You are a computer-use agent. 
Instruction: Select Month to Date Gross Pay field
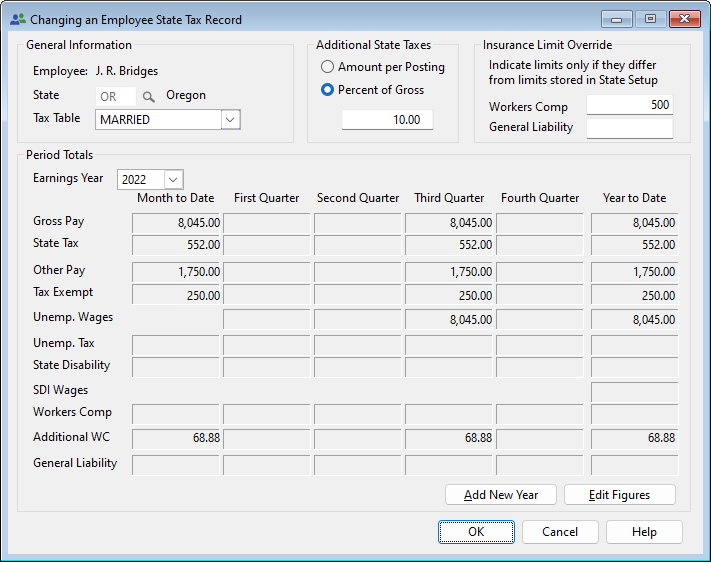[176, 223]
